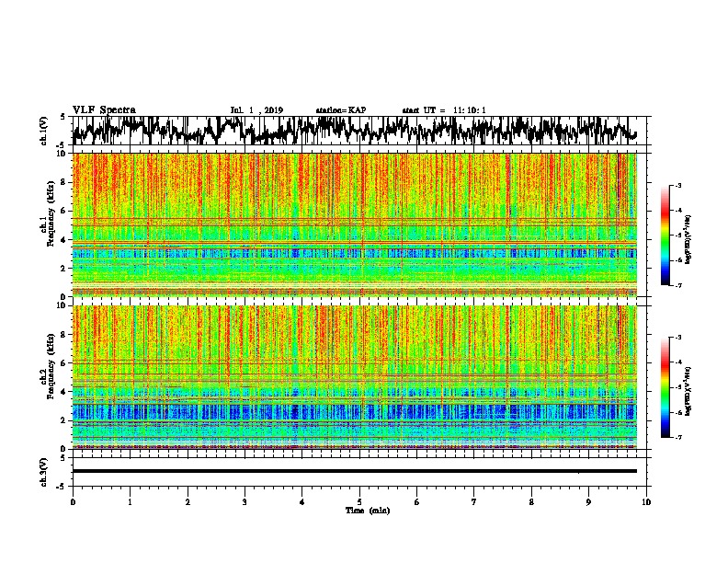Click the "8" kHz tick on ch.1 frequency axis
This screenshot has height=563, width=728.
tap(64, 182)
